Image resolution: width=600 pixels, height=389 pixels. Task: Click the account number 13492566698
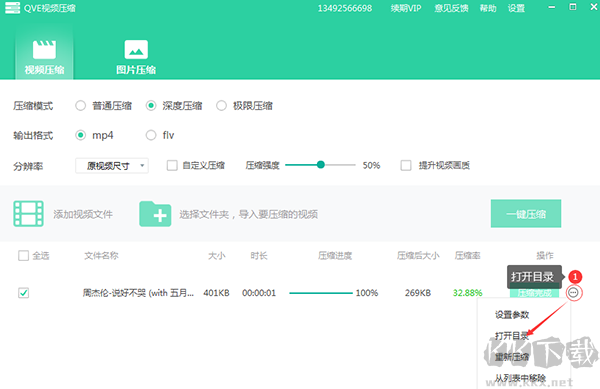pyautogui.click(x=345, y=8)
